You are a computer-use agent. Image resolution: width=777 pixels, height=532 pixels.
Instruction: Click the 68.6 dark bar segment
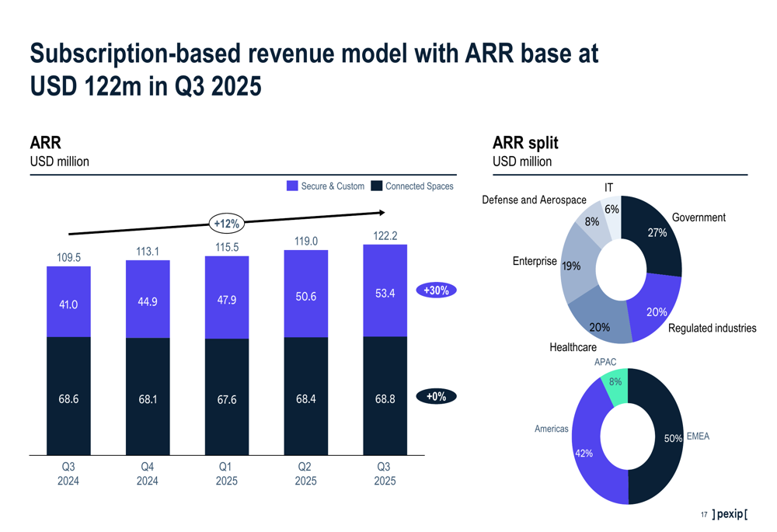point(68,396)
